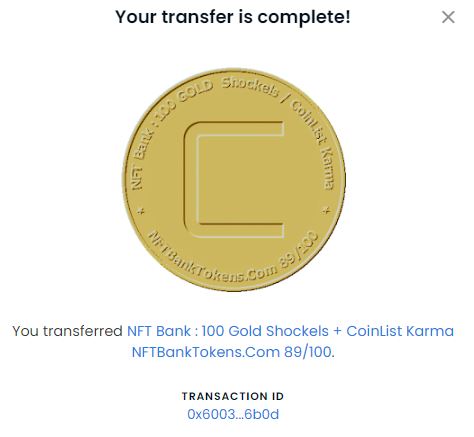Image resolution: width=474 pixels, height=437 pixels.
Task: Click NFTBankTokens.Com engraving on coin bottom
Action: tap(212, 259)
